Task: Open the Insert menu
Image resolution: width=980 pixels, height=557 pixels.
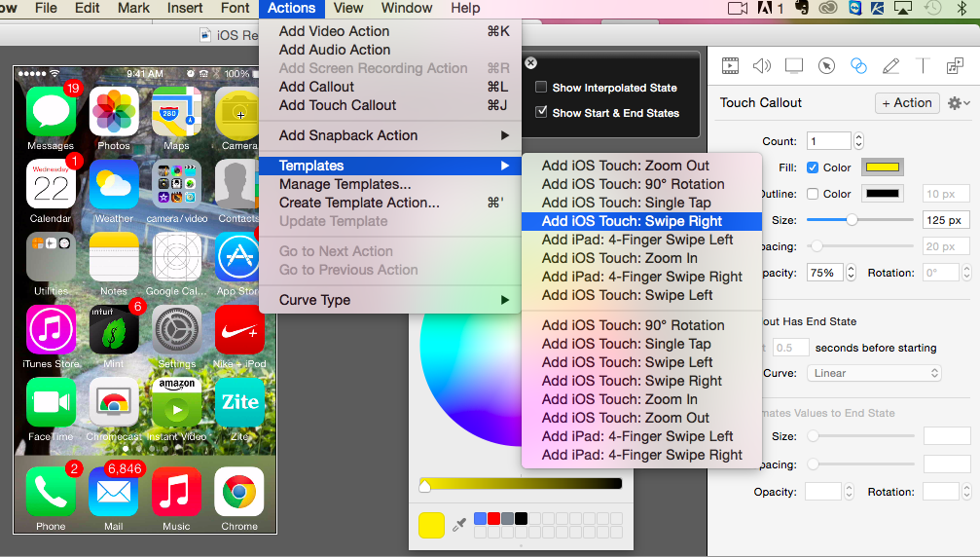Action: coord(184,8)
